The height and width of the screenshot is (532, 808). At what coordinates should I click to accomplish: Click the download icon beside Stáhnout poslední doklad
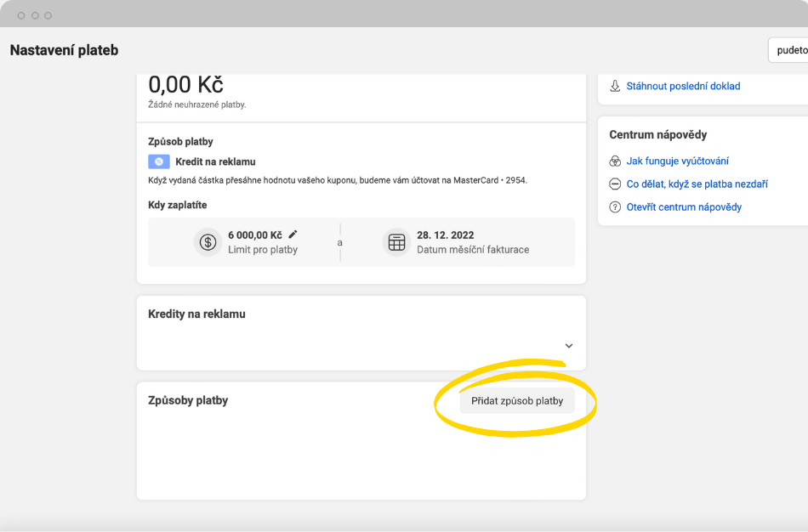tap(615, 86)
